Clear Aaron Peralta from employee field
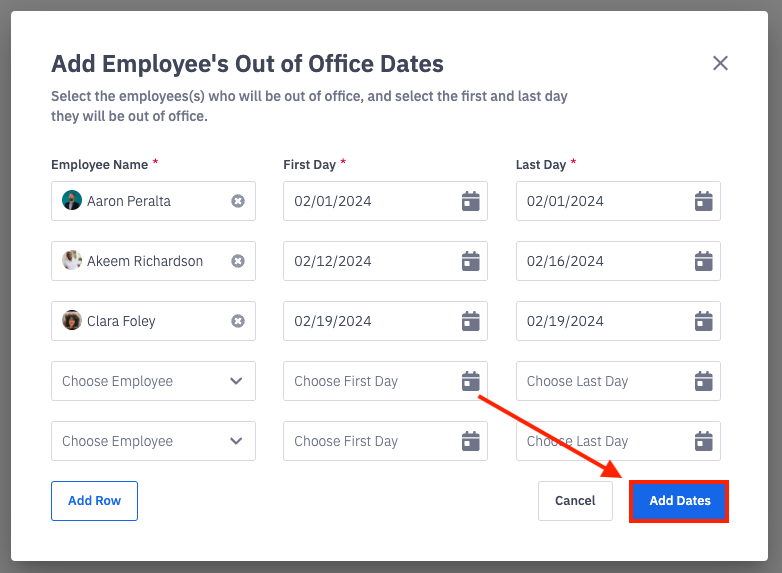782x573 pixels. 238,201
